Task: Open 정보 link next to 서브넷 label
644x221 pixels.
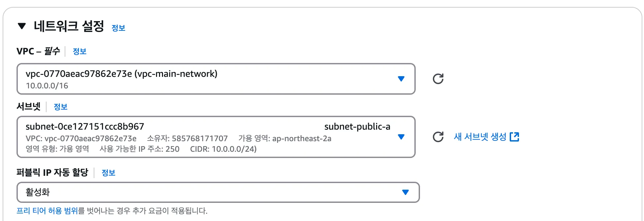Action: (60, 107)
